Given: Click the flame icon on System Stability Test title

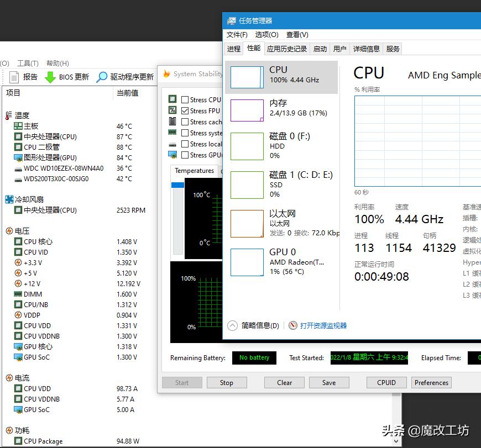Looking at the screenshot, I should click(x=166, y=73).
